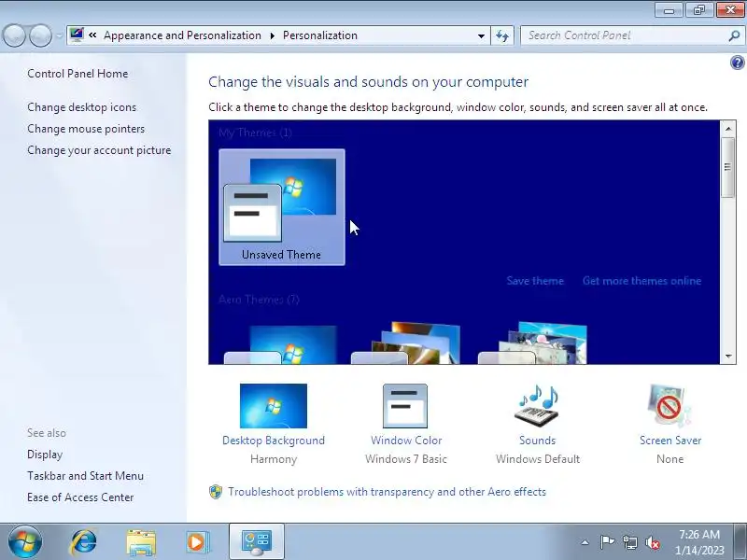Viewport: 747px width, 560px height.
Task: Open the Window Color icon
Action: coord(405,406)
